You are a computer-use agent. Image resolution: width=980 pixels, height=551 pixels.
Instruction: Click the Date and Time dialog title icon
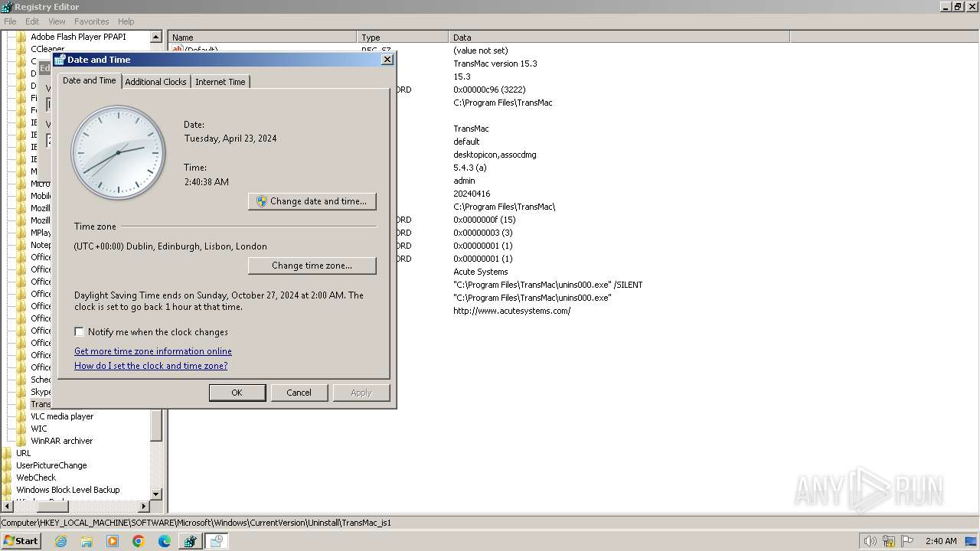pyautogui.click(x=60, y=59)
